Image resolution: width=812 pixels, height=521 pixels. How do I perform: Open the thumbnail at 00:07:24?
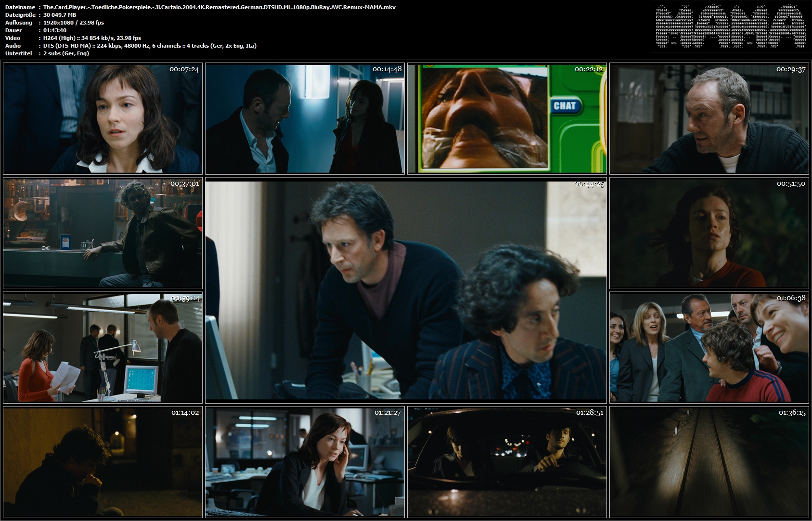[x=103, y=118]
